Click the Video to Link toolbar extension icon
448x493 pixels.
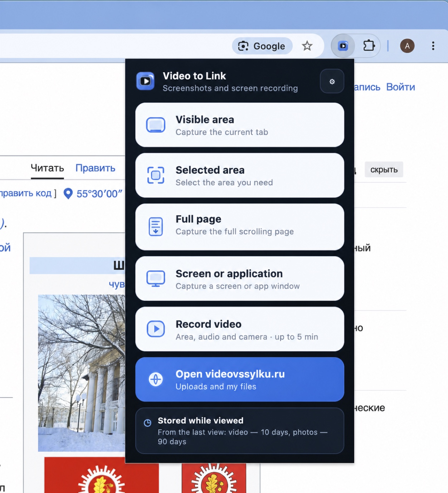coord(343,46)
